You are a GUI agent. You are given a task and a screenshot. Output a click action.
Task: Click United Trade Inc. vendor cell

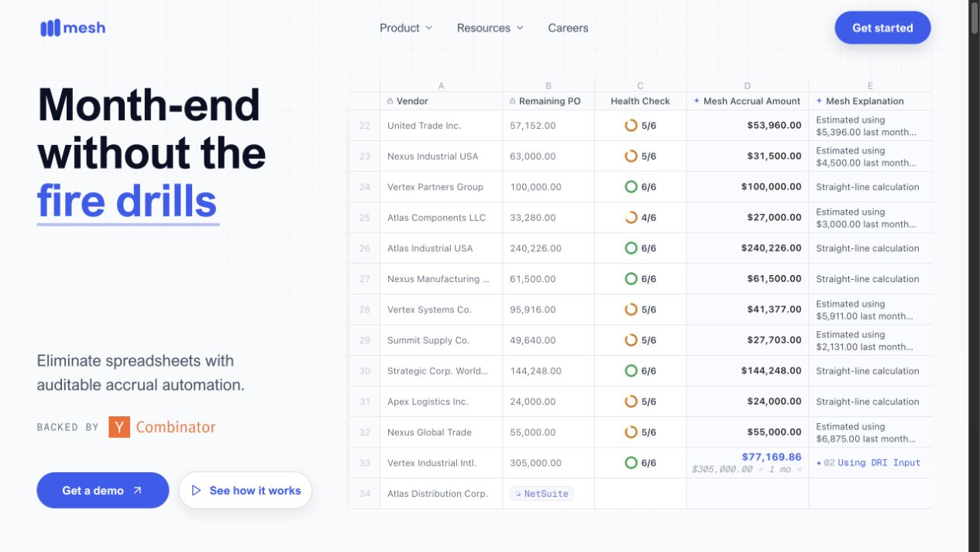click(x=441, y=126)
